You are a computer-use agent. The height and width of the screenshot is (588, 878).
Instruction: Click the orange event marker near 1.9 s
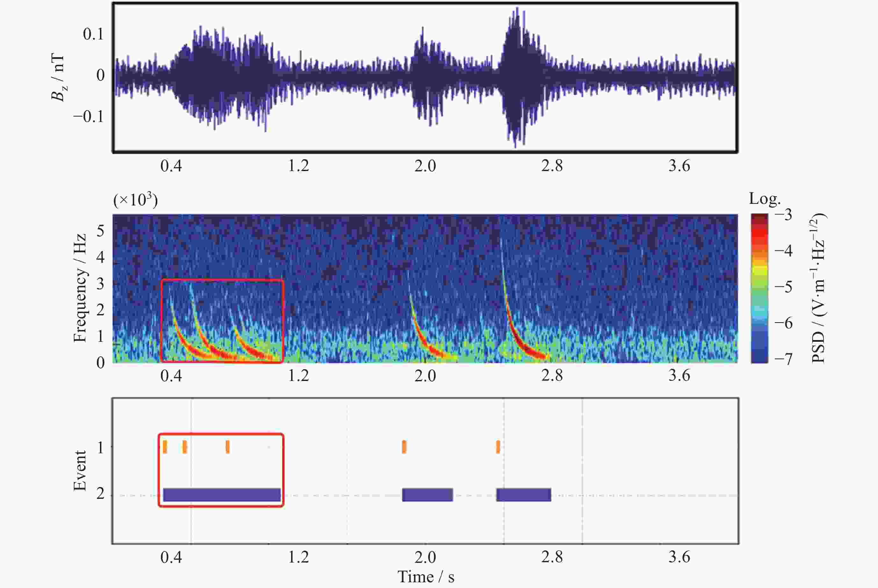(x=404, y=447)
